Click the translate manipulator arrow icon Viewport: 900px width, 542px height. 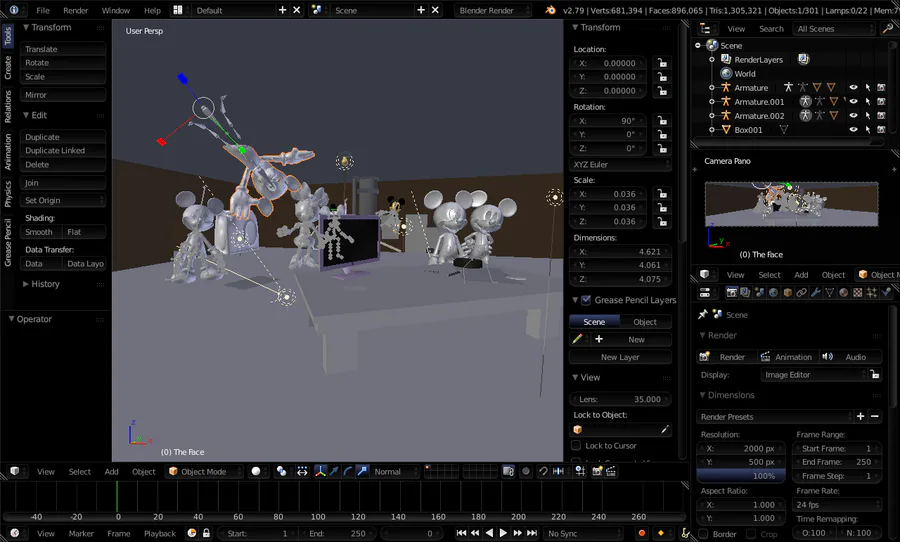[334, 471]
